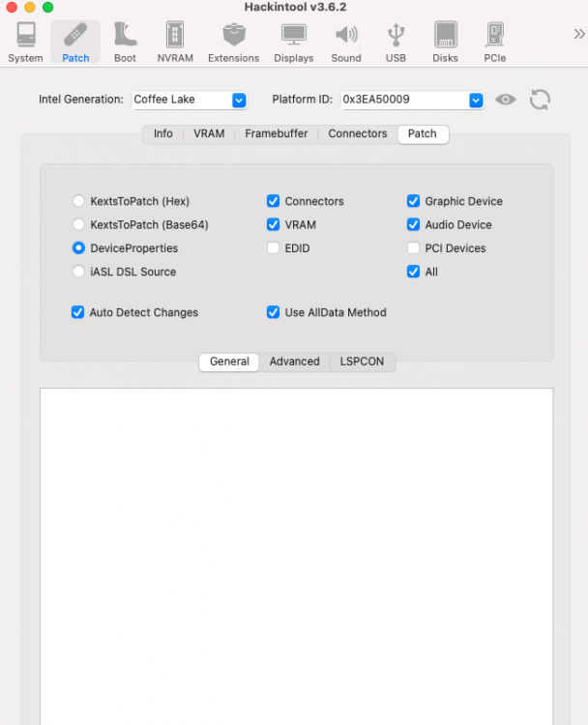This screenshot has height=725, width=588.
Task: Select the KextsToPatch (Base64) radio button
Action: (x=78, y=224)
